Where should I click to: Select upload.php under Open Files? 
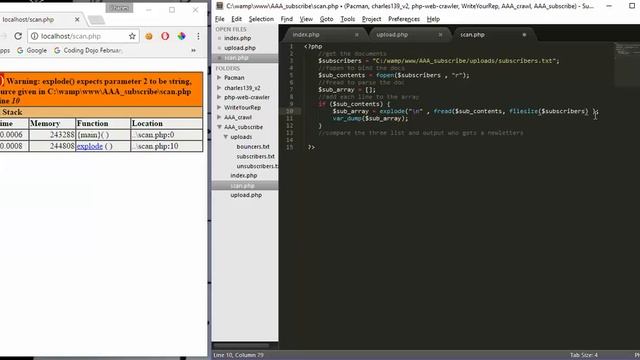pos(240,48)
